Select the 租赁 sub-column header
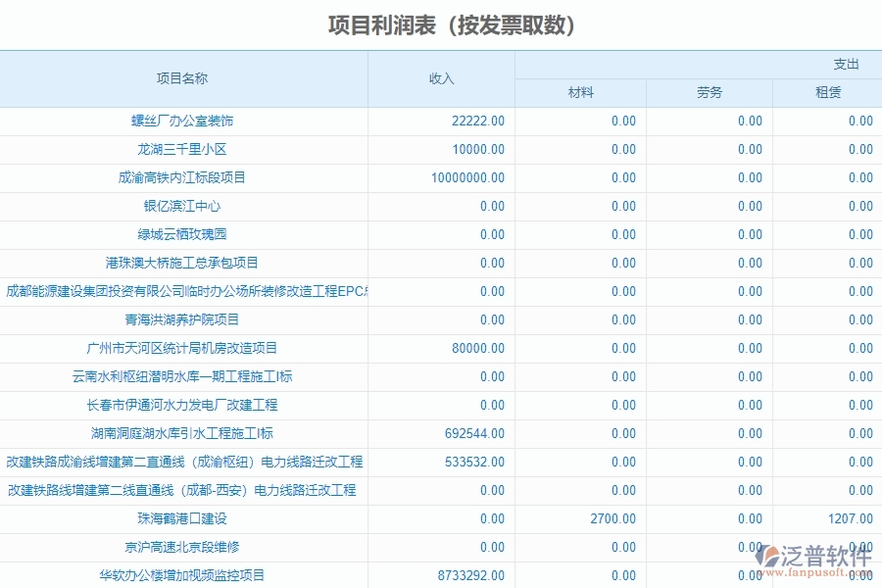This screenshot has width=882, height=588. pos(828,93)
